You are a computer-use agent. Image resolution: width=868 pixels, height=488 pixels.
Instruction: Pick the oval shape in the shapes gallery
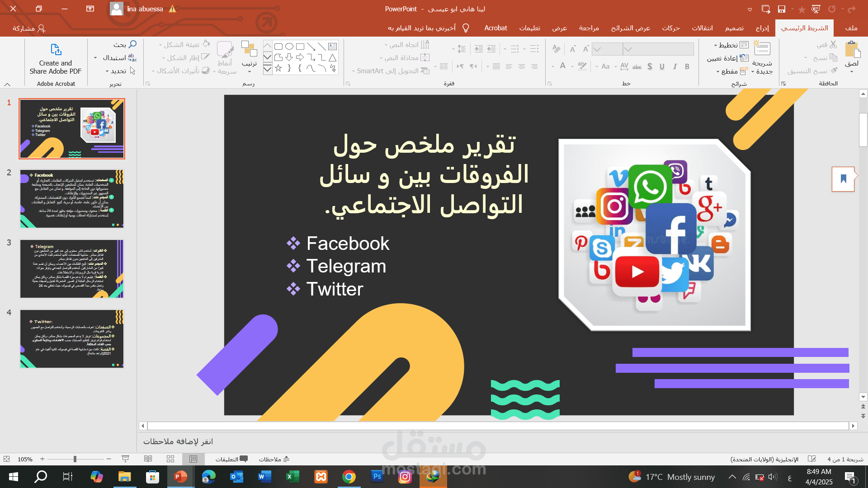pos(289,47)
